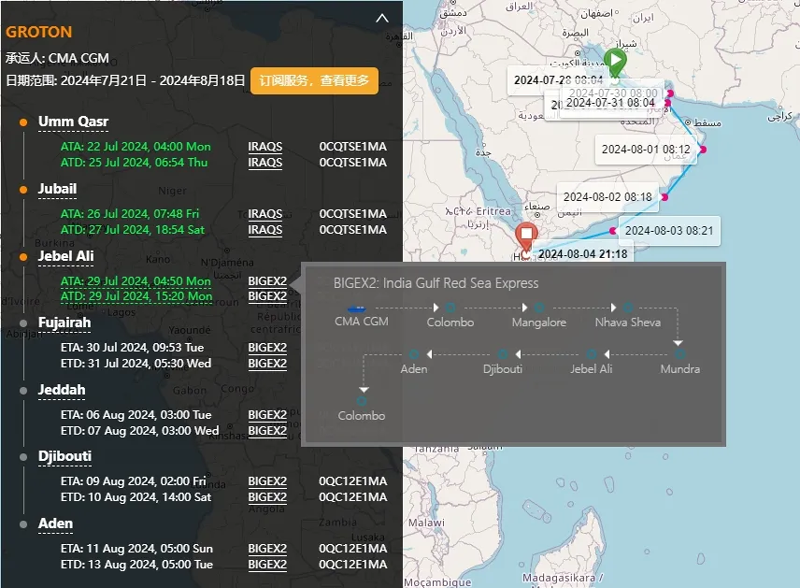Select the Mangalore port node in route popup
The image size is (800, 588).
click(538, 307)
